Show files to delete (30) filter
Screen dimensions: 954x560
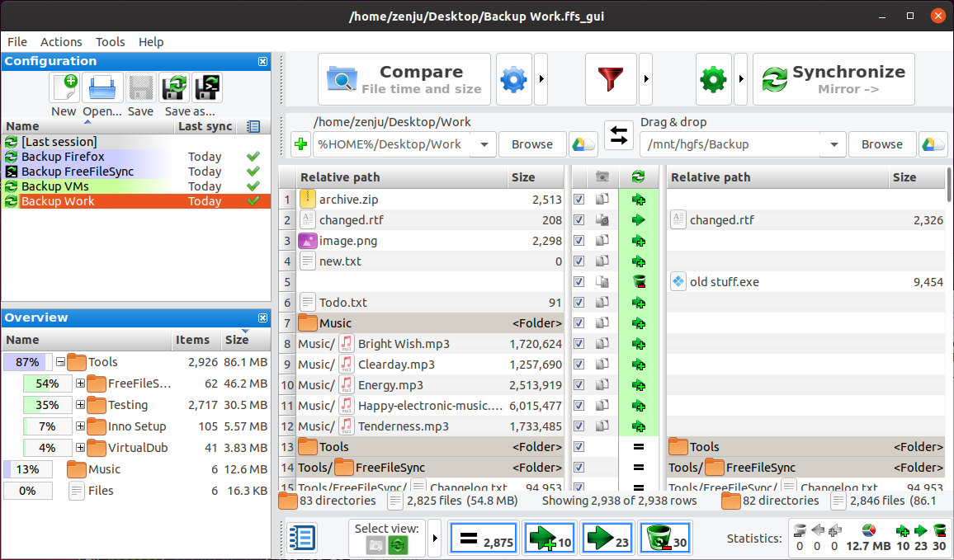[x=665, y=538]
